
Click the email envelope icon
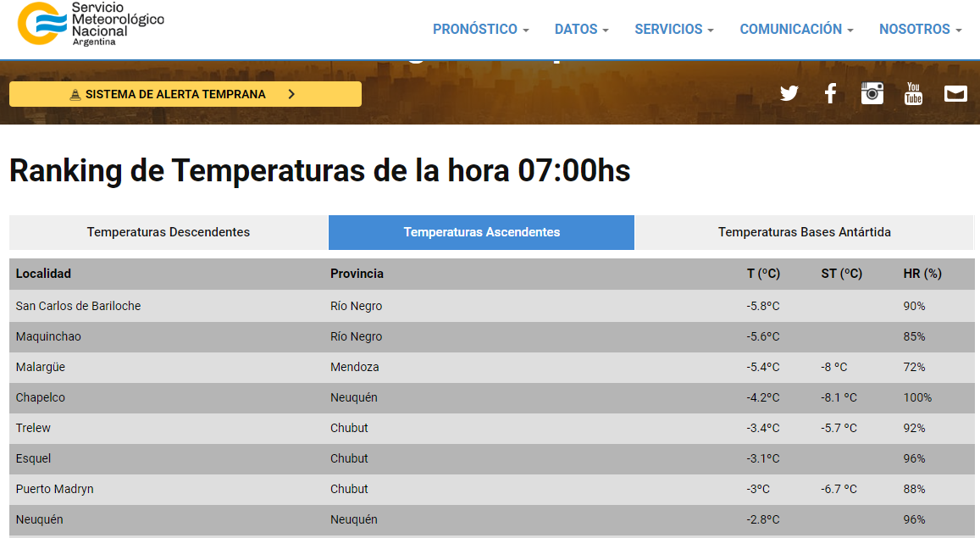pyautogui.click(x=955, y=93)
